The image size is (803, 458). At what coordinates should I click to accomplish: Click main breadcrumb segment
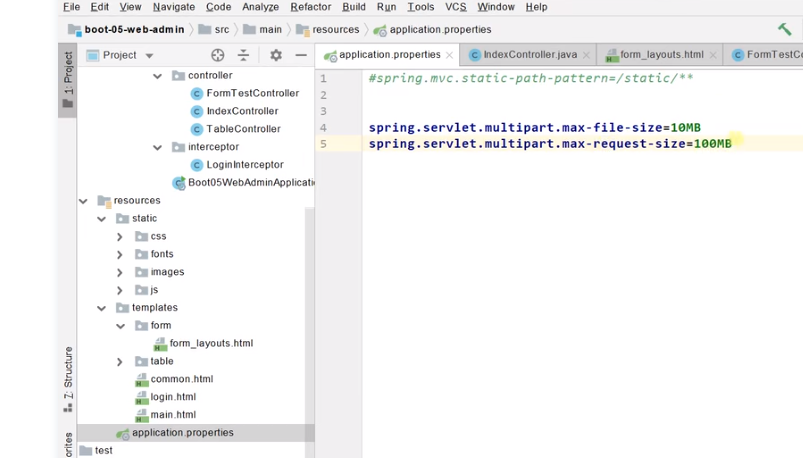point(263,30)
